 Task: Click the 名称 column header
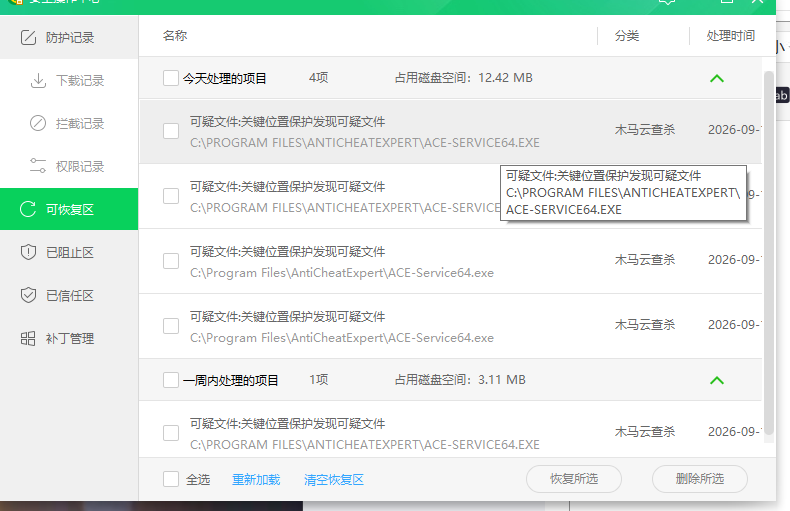175,36
